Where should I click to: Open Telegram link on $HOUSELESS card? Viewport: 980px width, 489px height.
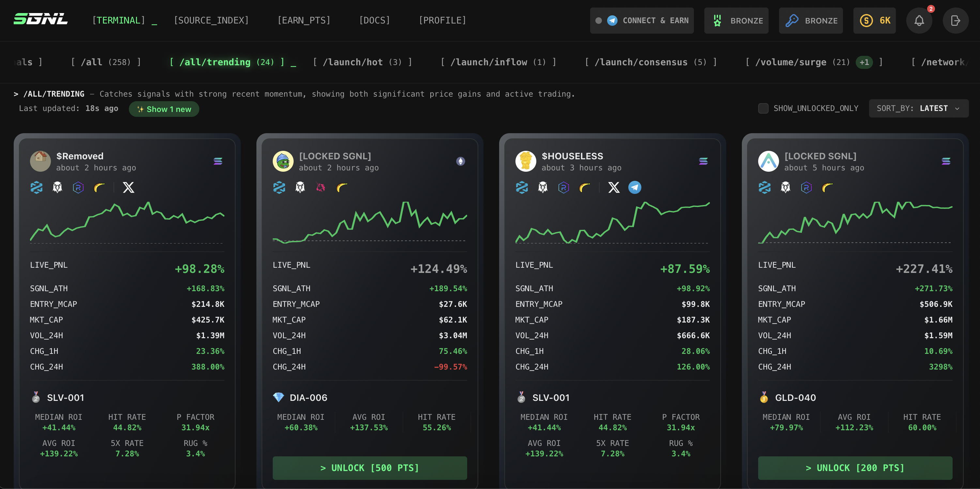pyautogui.click(x=634, y=188)
